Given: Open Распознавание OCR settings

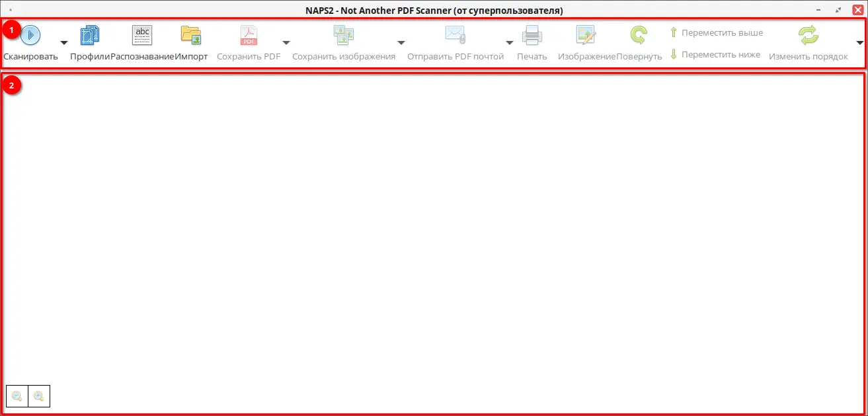Looking at the screenshot, I should (142, 42).
